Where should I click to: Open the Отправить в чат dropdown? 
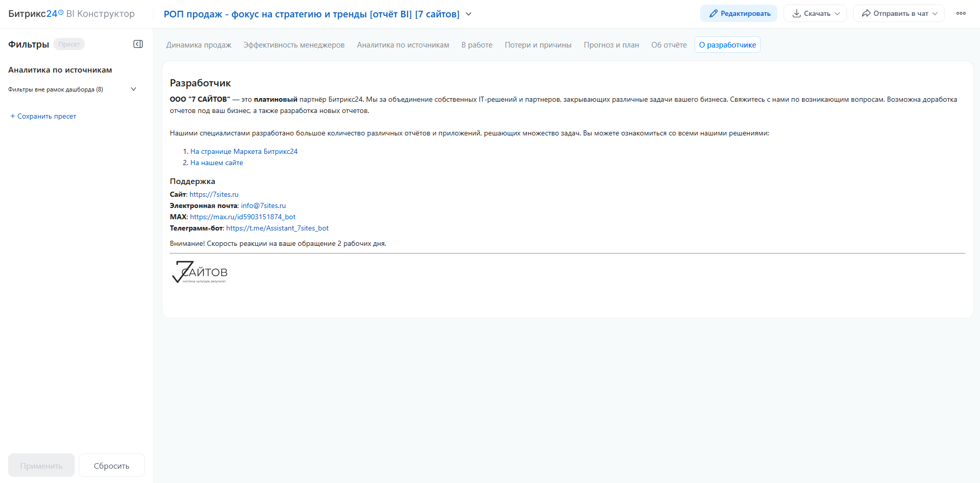(x=899, y=14)
